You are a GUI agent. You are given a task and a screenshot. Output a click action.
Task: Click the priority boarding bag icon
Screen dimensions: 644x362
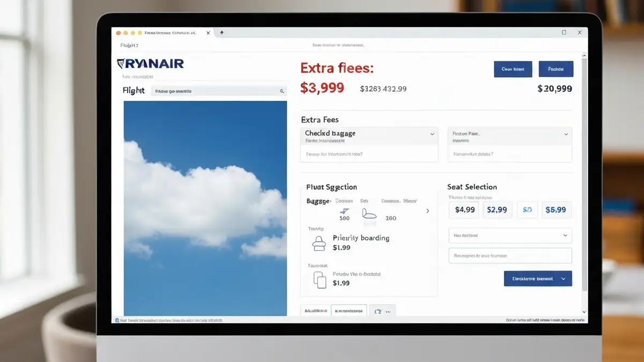click(319, 243)
